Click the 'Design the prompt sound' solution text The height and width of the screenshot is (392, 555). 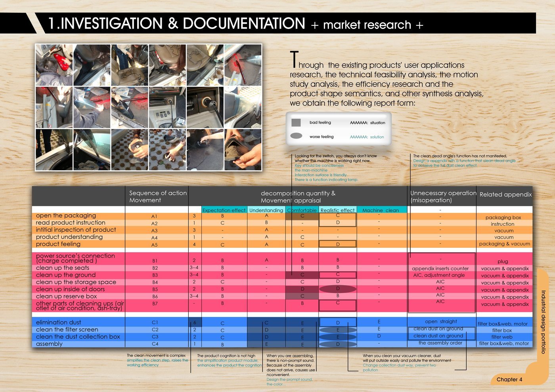click(x=289, y=382)
